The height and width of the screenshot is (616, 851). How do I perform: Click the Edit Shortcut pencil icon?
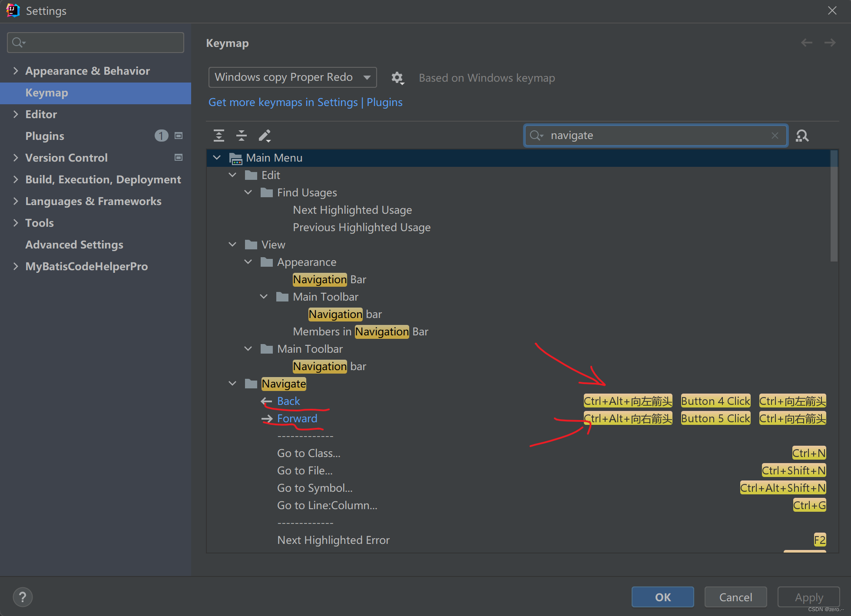265,136
